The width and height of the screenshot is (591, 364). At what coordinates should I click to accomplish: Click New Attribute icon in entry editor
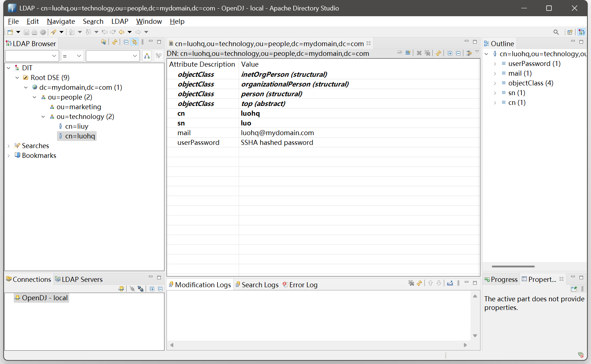[408, 53]
